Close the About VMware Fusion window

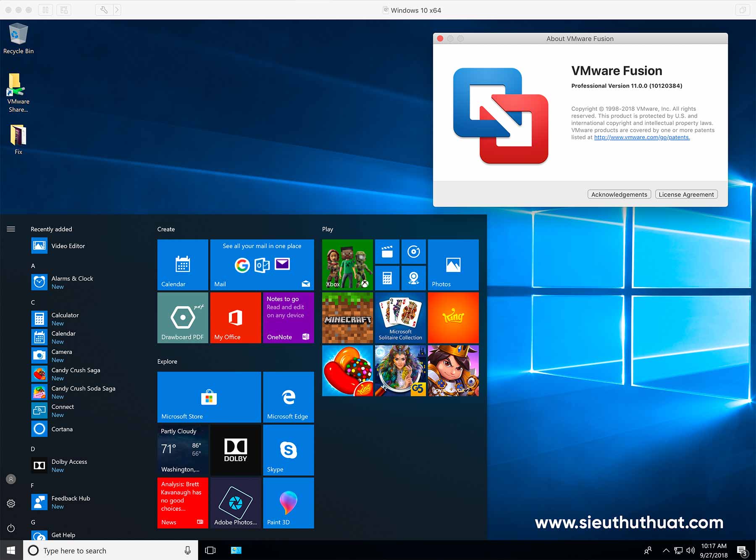click(x=440, y=38)
